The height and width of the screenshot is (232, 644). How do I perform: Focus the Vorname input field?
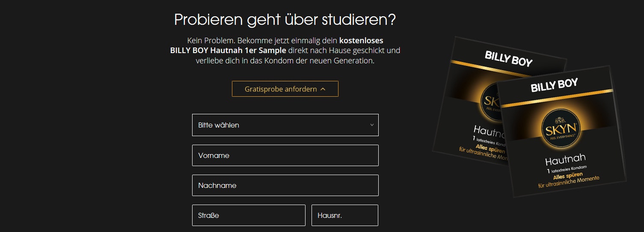tap(285, 155)
